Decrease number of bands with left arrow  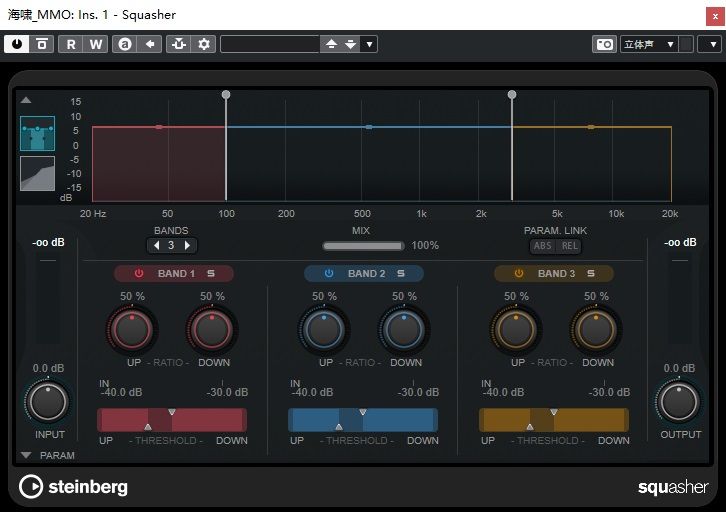pos(156,245)
